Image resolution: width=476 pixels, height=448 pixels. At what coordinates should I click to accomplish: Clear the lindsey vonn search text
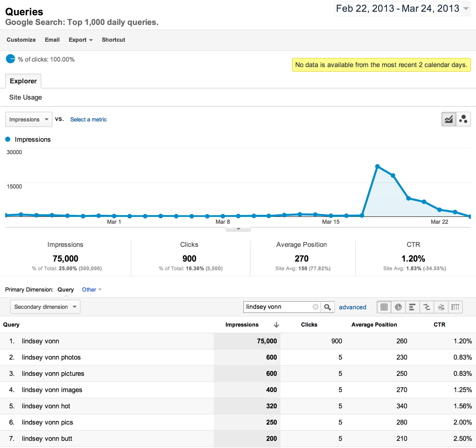[x=315, y=307]
